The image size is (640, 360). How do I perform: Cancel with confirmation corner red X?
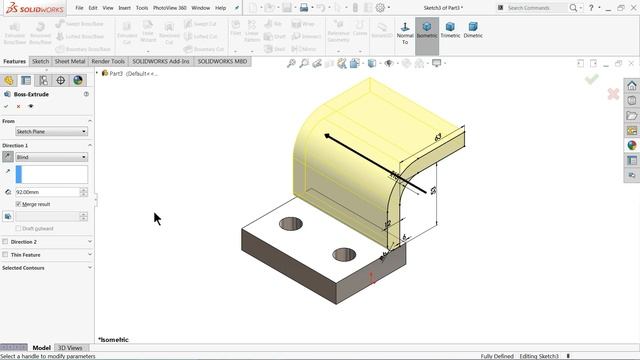[613, 94]
